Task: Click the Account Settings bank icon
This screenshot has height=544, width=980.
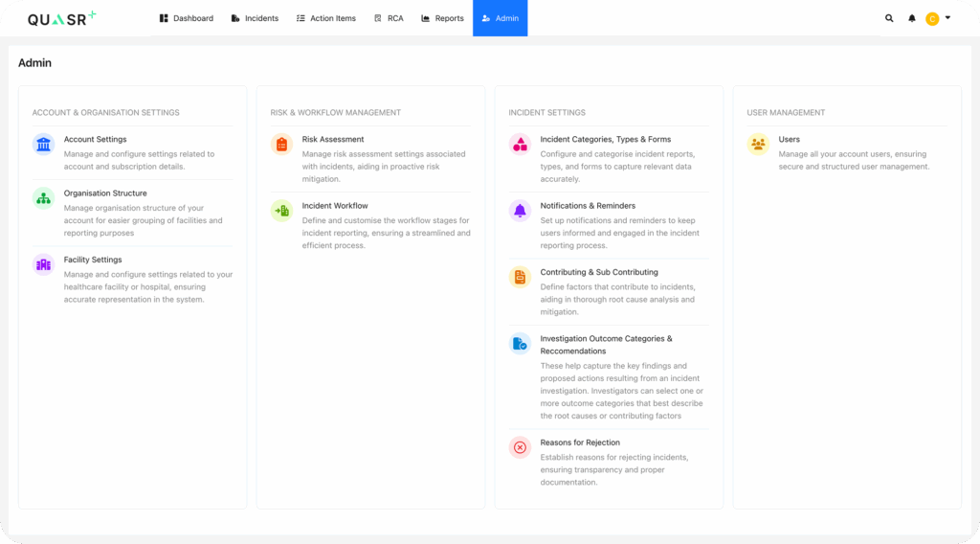Action: 43,144
